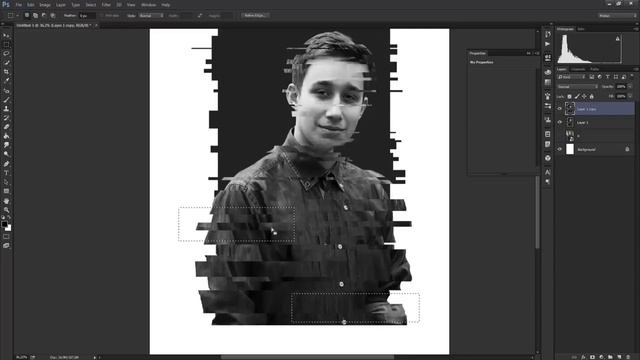Open the Layers panel flyout menu

tap(636, 69)
